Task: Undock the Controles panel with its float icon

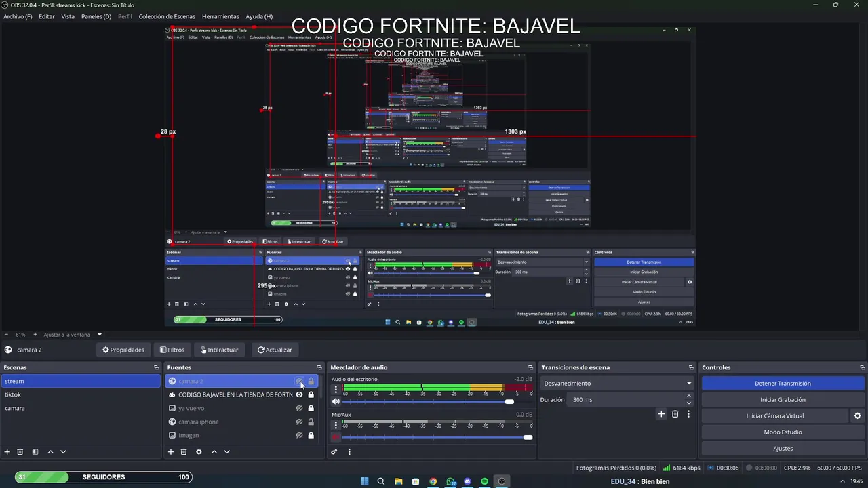Action: 862,367
